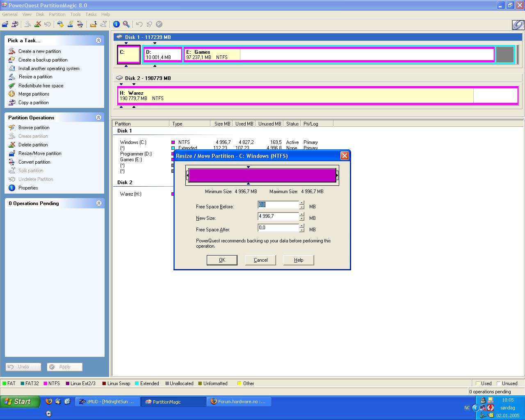This screenshot has height=420, width=525.
Task: Click Create a backup partition task link
Action: click(43, 60)
